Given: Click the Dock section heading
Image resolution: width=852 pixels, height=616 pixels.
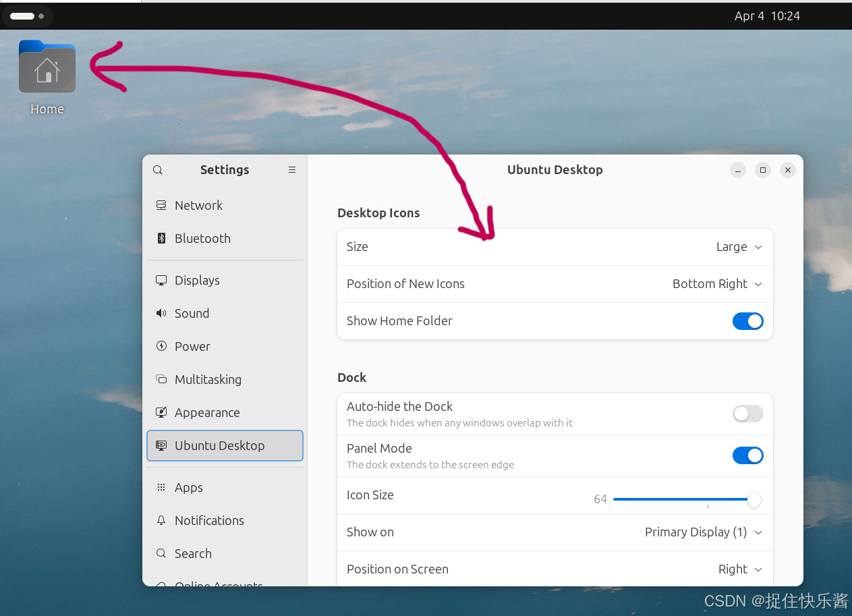Looking at the screenshot, I should tap(351, 378).
